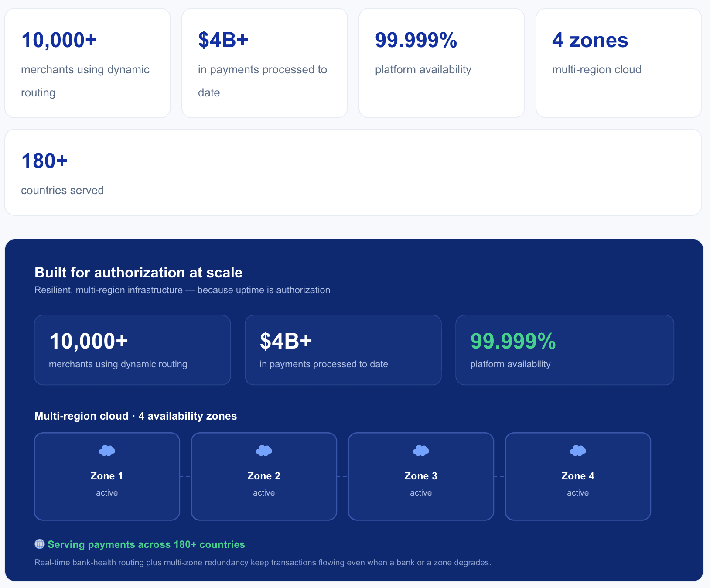Click the 180+ statistic
The image size is (710, 588).
pyautogui.click(x=44, y=161)
